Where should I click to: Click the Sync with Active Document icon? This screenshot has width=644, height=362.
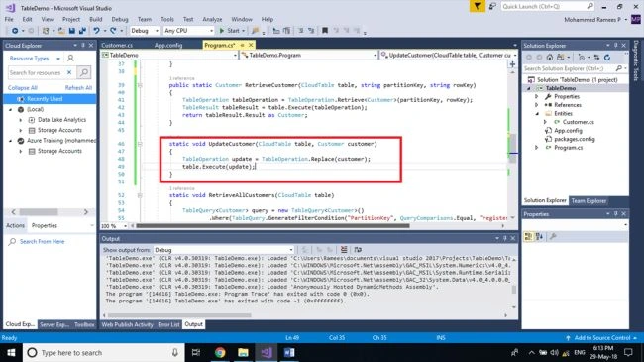[596, 58]
